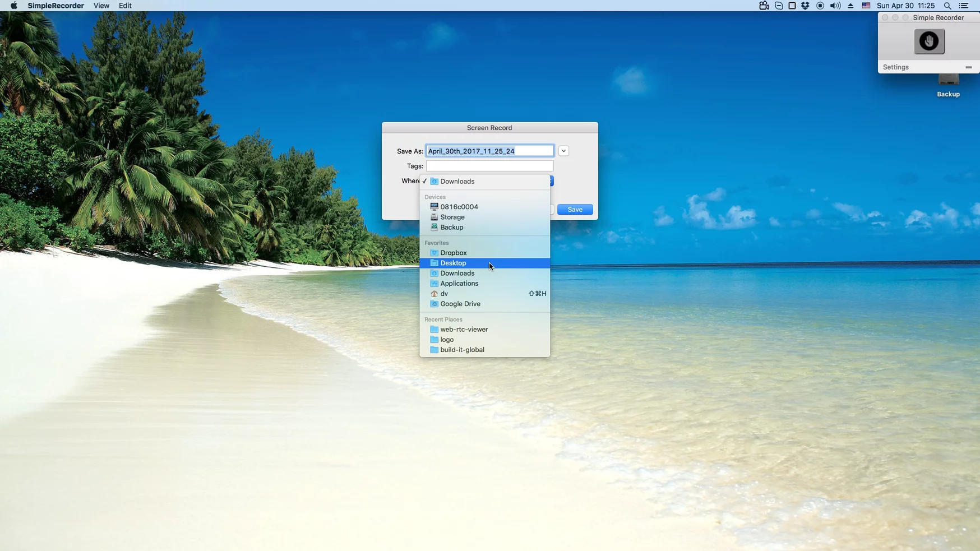The image size is (980, 551).
Task: Click Settings label in Simple Recorder
Action: [x=895, y=67]
